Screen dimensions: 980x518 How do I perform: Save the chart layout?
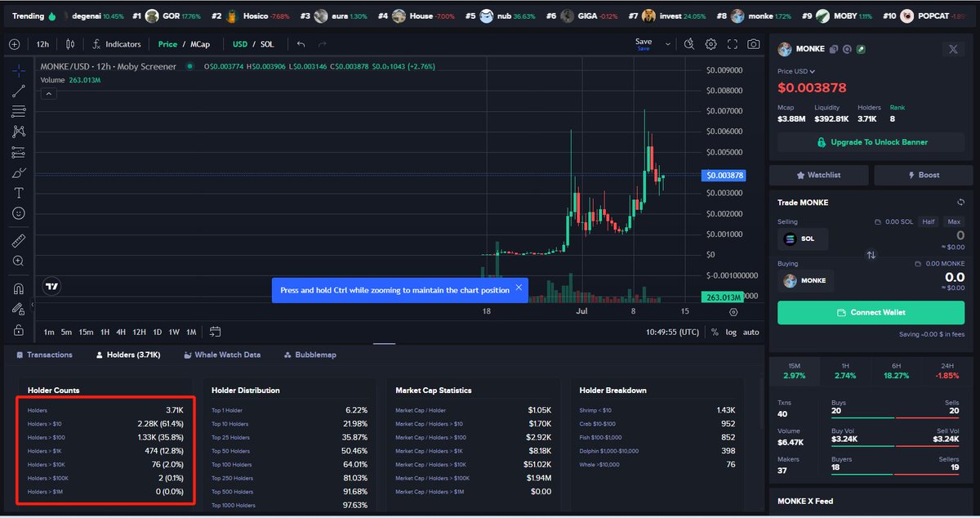coord(644,44)
